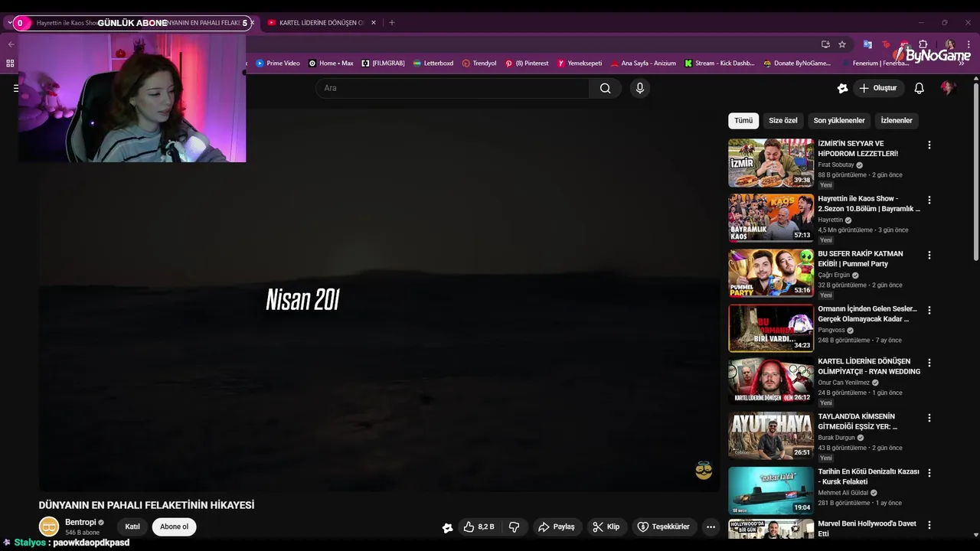This screenshot has height=551, width=980.
Task: Open (8) Pinterest bookmark
Action: 527,64
